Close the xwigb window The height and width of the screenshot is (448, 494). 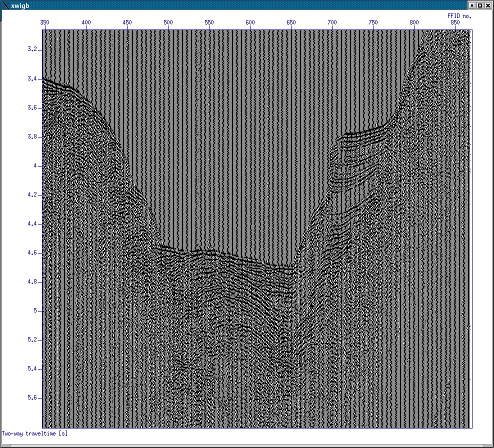[x=487, y=5]
